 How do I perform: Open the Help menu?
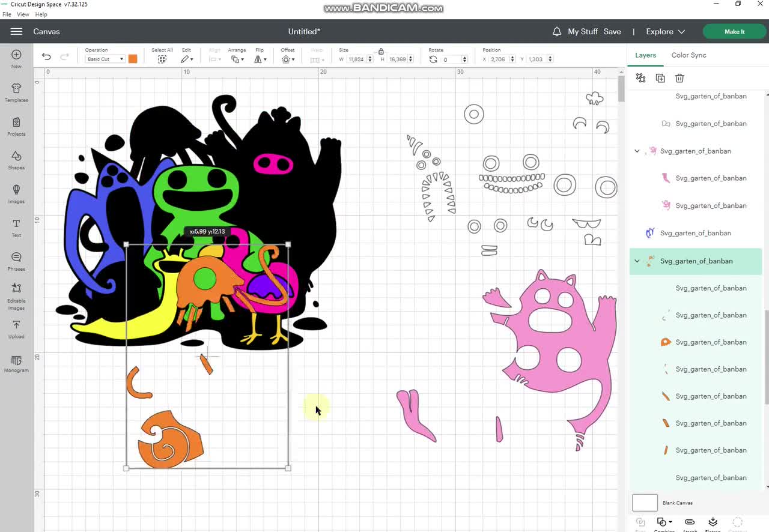tap(41, 14)
